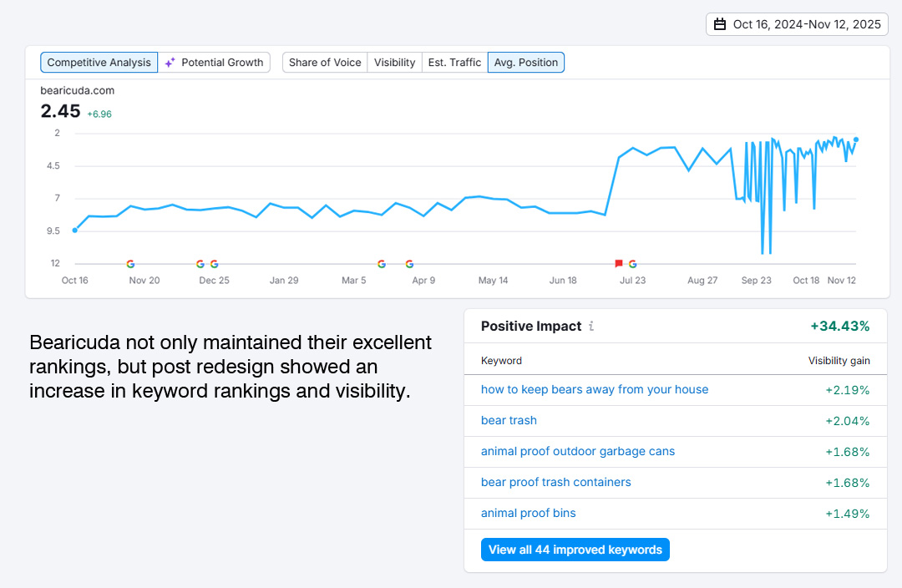902x588 pixels.
Task: Click the Google update icon above Nov 20
Action: coord(130,263)
